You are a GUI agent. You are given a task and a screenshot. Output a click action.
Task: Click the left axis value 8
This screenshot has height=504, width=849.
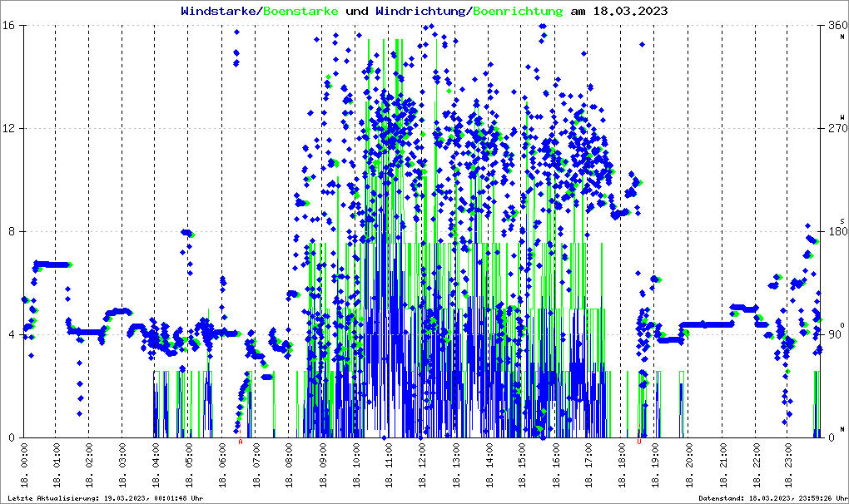(12, 231)
